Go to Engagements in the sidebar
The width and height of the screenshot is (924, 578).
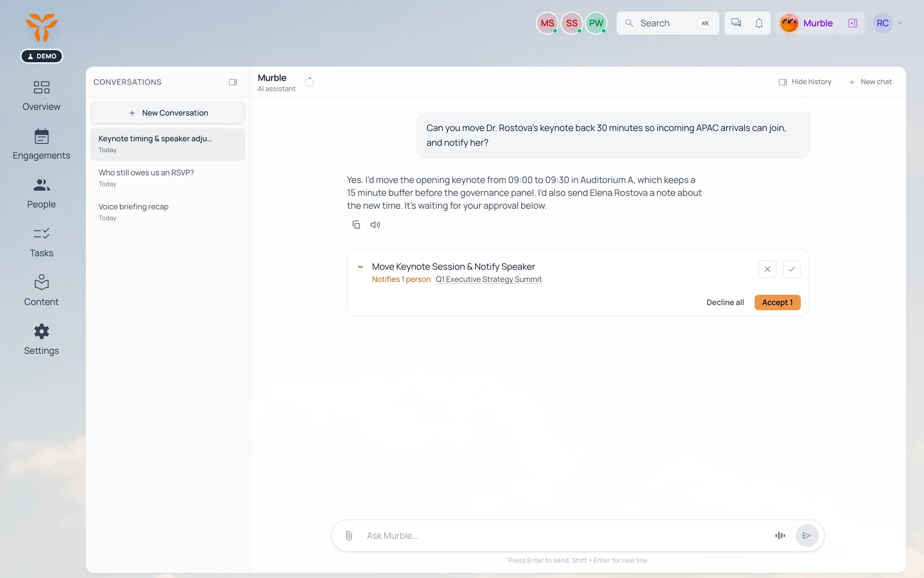coord(41,144)
